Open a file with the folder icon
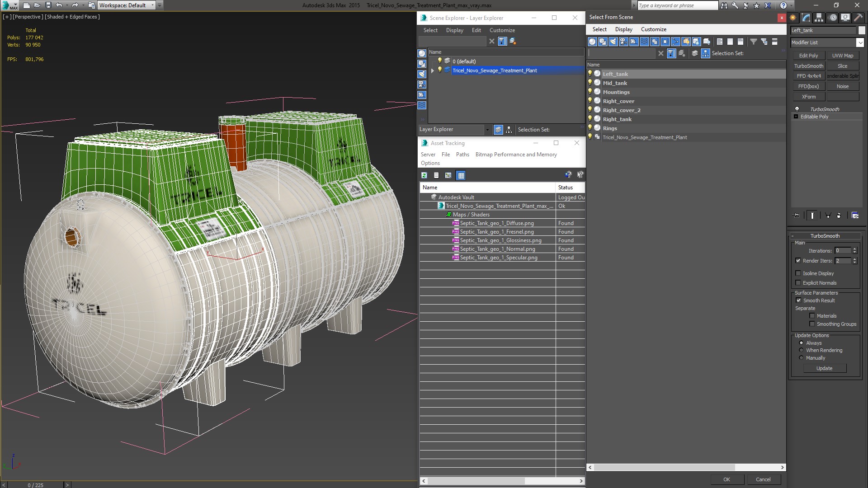868x488 pixels. click(38, 5)
